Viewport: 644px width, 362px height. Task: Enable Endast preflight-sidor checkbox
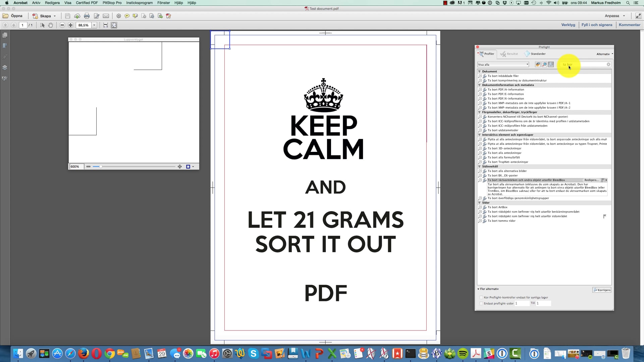(x=481, y=303)
